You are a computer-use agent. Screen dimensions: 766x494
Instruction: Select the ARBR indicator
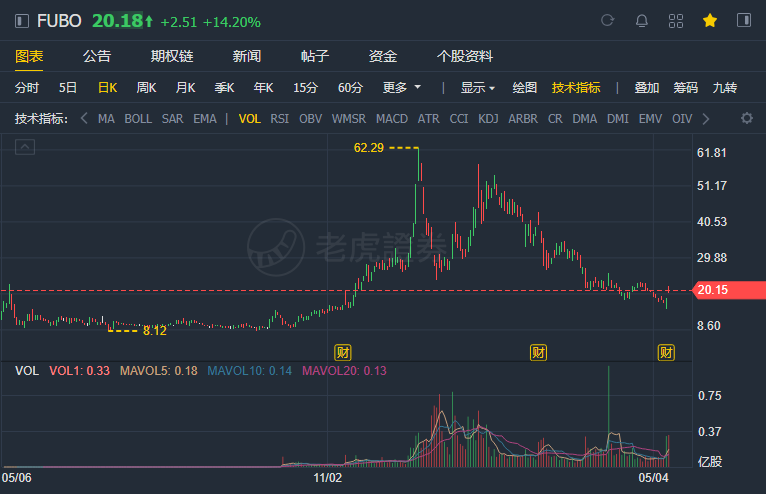pos(523,119)
